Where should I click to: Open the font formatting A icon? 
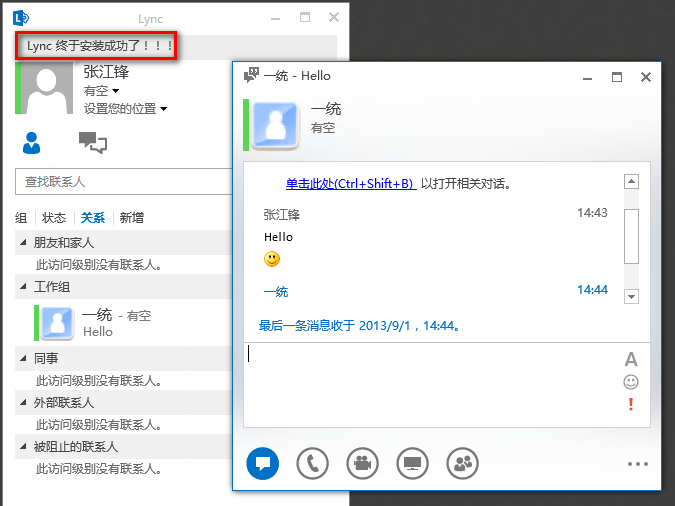coord(631,359)
